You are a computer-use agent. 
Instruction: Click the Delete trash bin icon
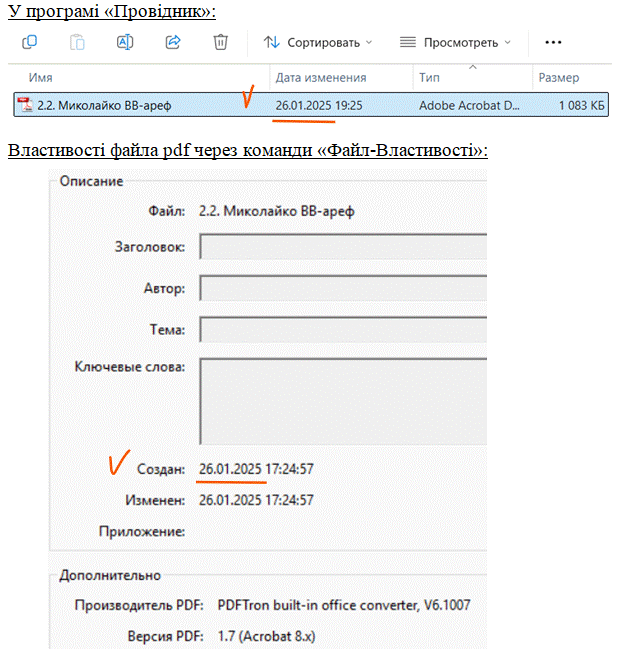click(x=221, y=42)
